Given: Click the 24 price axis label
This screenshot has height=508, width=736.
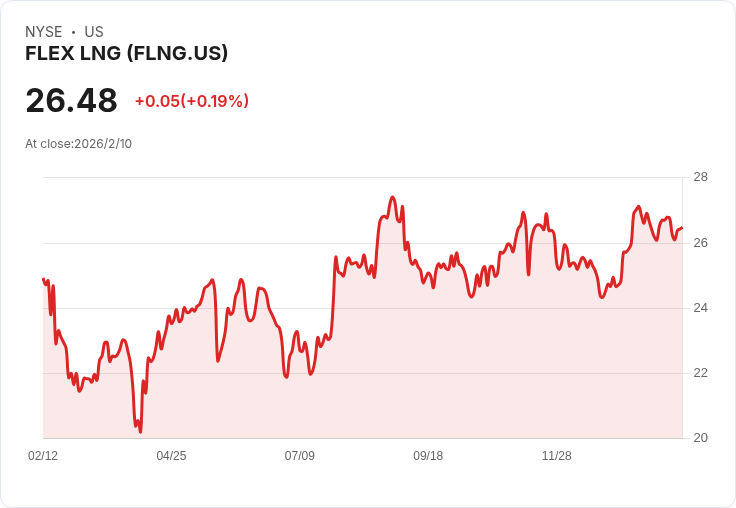Looking at the screenshot, I should point(700,308).
